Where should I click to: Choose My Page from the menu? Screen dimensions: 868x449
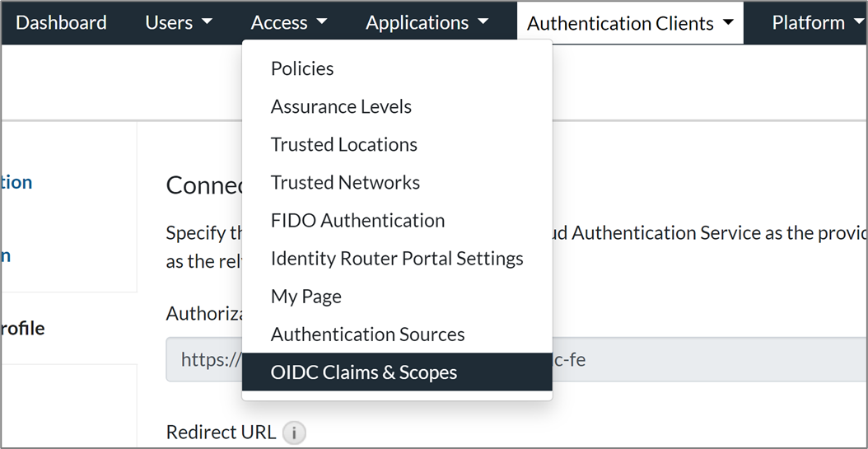pos(306,297)
